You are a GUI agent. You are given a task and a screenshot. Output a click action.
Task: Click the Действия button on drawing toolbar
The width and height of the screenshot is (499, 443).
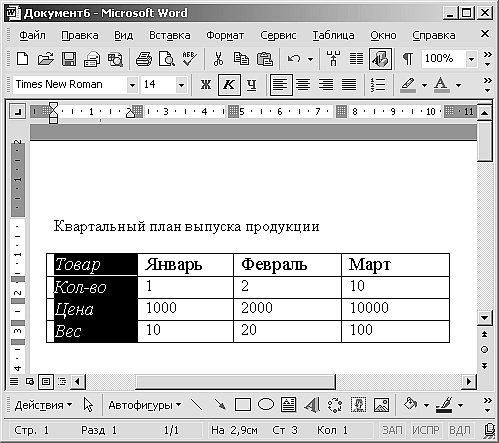[x=43, y=405]
